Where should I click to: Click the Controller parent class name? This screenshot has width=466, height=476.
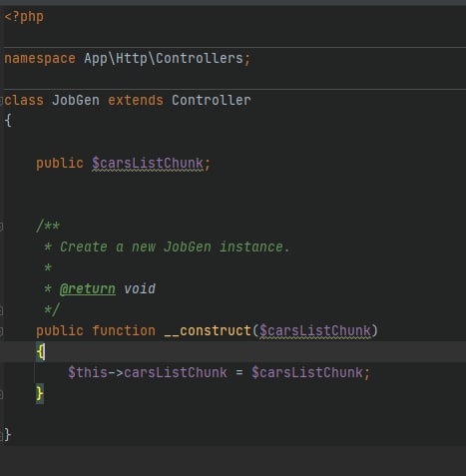(212, 100)
